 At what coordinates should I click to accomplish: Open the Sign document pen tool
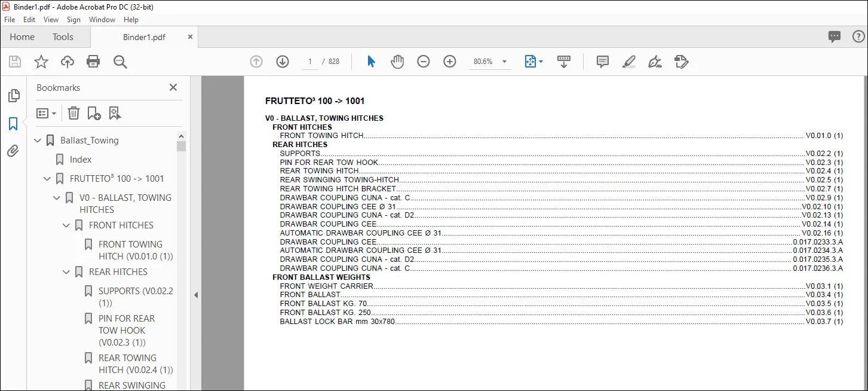pos(655,62)
